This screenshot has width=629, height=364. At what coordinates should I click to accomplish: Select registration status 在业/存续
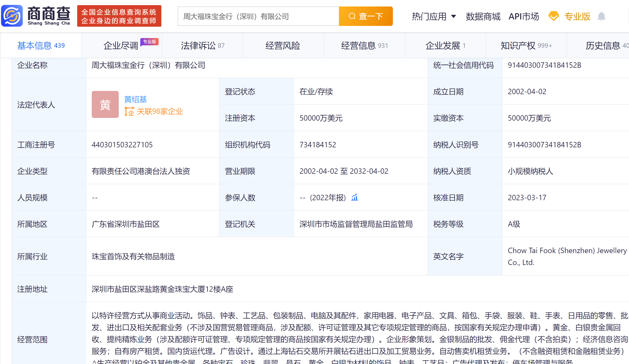316,91
